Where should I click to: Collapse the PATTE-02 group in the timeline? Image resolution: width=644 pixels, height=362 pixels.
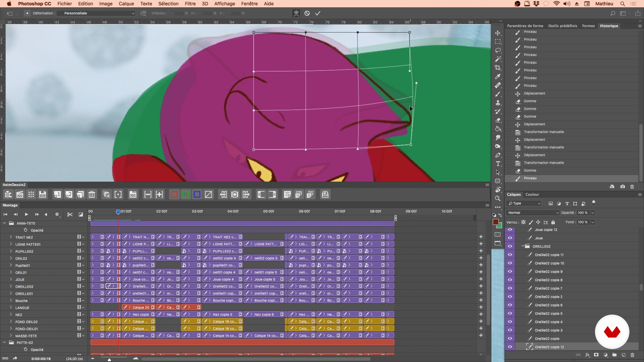[4, 343]
